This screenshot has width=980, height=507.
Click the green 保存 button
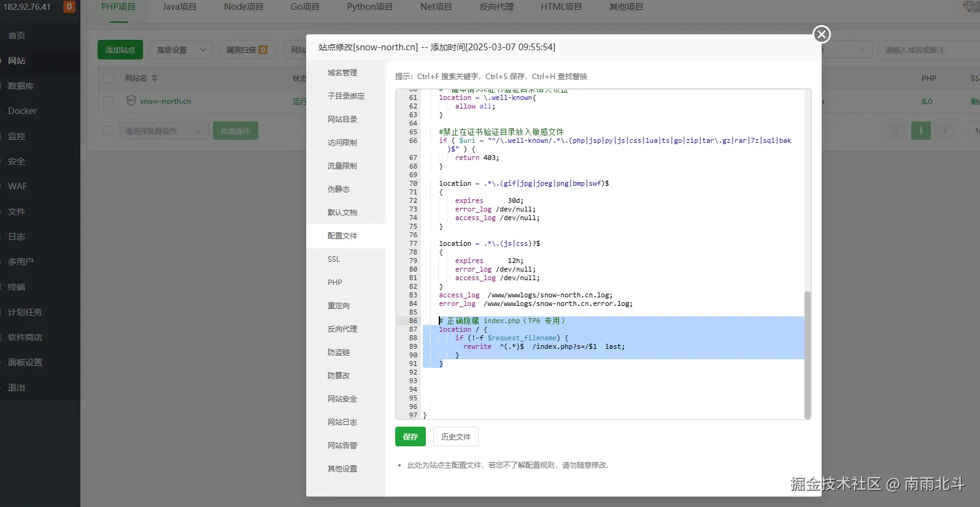411,436
